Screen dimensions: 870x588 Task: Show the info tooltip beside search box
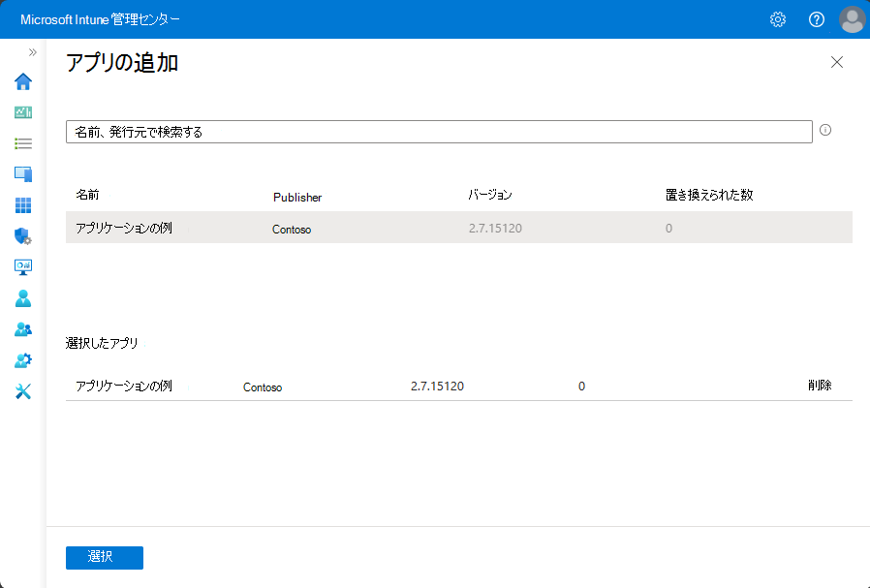coord(825,130)
